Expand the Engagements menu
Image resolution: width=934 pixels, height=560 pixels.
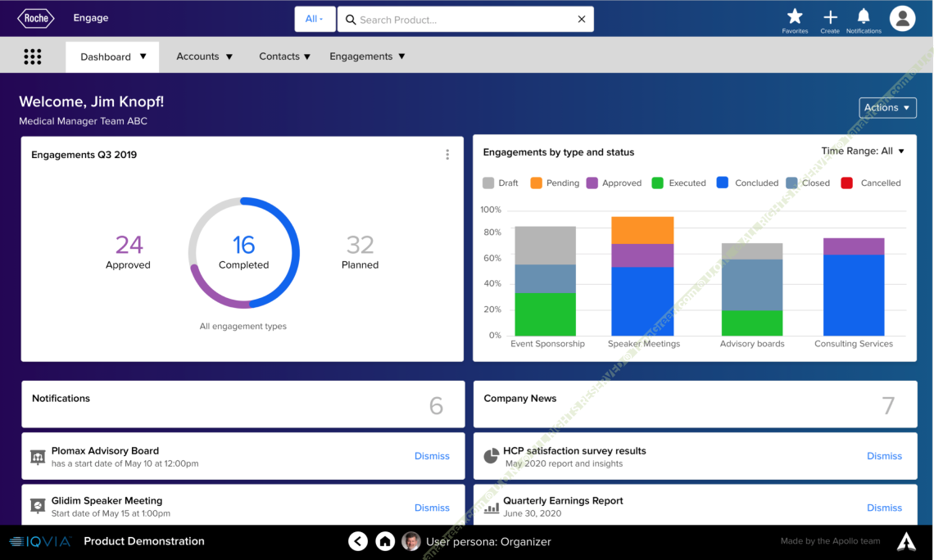click(x=367, y=56)
